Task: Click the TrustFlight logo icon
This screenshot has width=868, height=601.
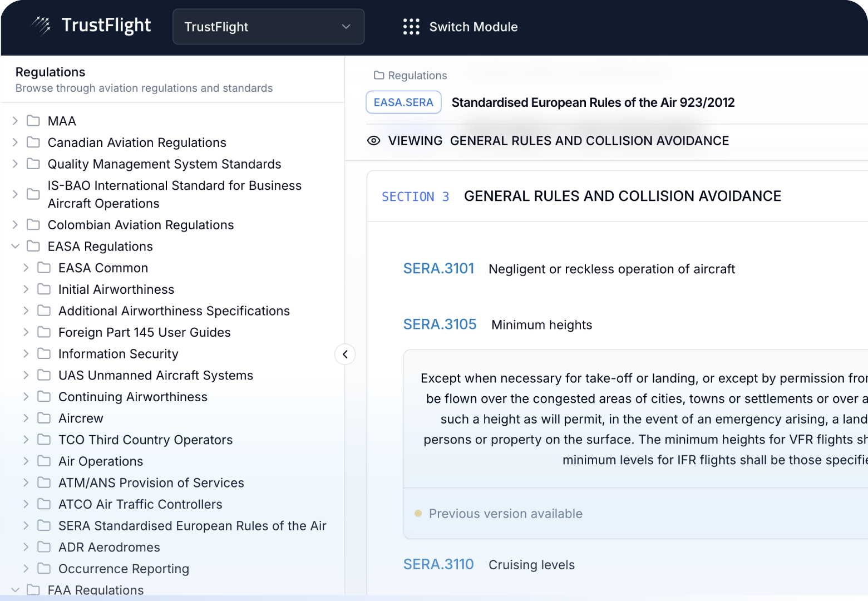Action: pyautogui.click(x=41, y=26)
